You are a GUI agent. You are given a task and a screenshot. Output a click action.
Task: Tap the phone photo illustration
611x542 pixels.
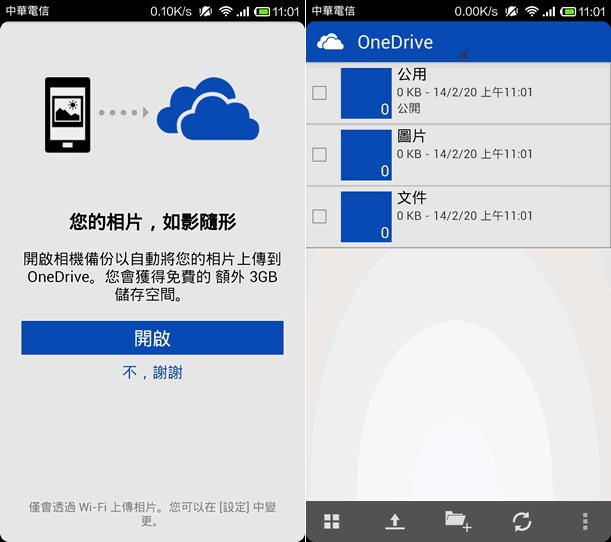coord(68,115)
